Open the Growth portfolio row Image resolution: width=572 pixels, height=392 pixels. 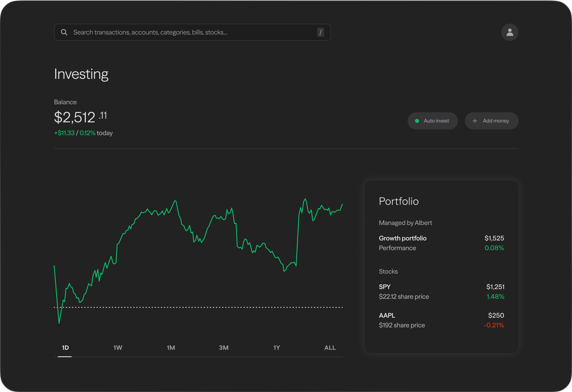tap(403, 238)
